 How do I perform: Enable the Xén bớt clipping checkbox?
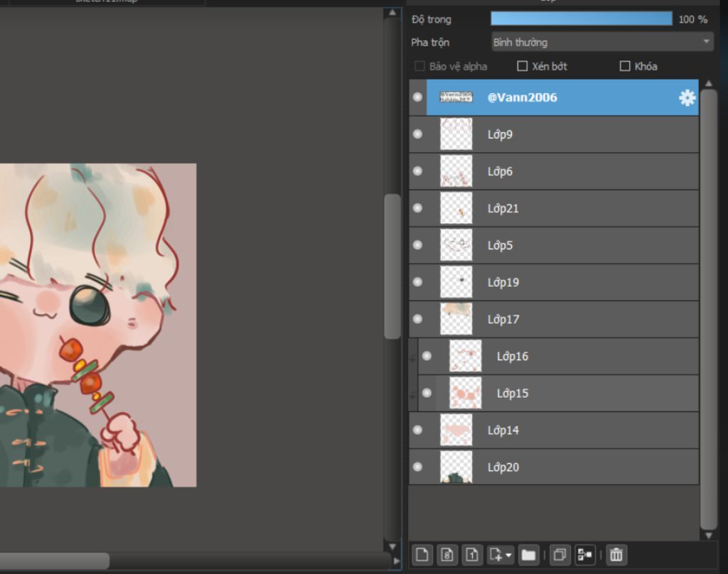click(523, 66)
